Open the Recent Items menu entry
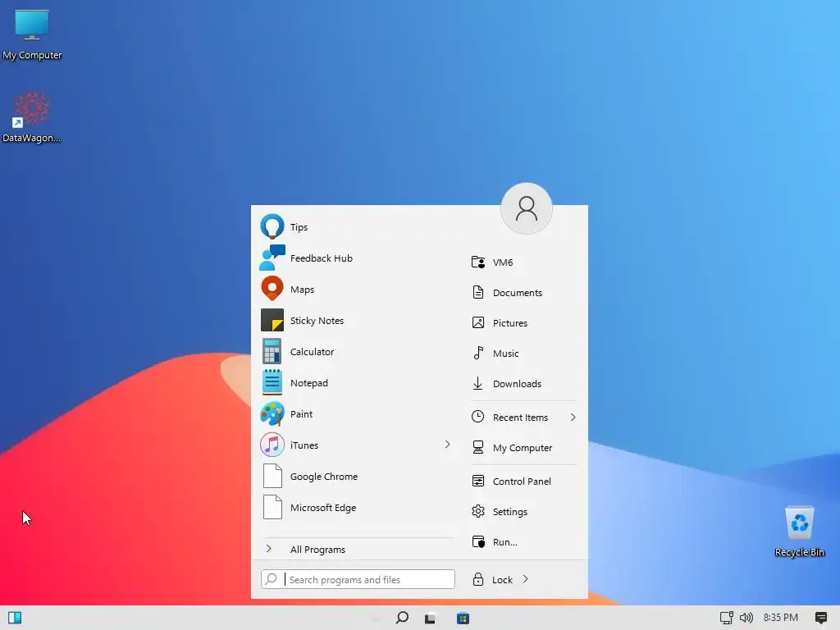This screenshot has height=630, width=840. pyautogui.click(x=524, y=418)
